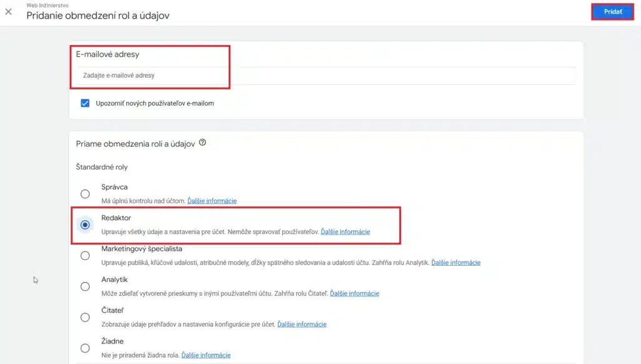Select the Žiadne role radio button
Viewport: 641px width, 364px height.
pos(85,348)
